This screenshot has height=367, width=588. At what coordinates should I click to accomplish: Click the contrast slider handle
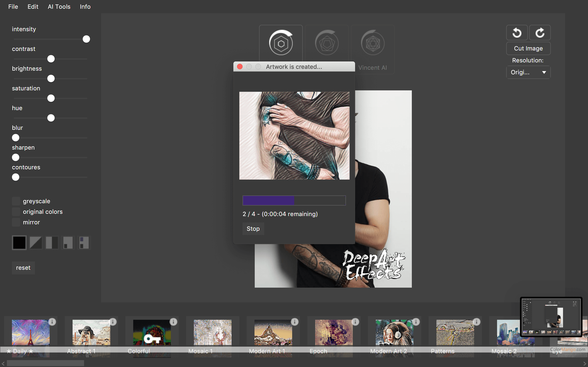[51, 59]
